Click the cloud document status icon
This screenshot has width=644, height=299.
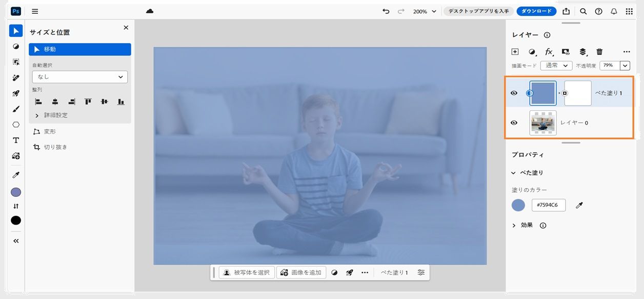click(150, 11)
